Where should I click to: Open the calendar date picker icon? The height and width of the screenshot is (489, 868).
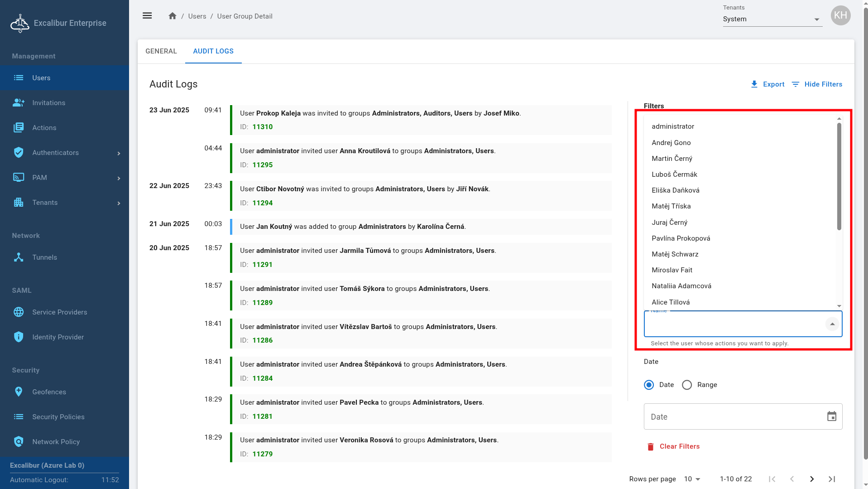click(831, 416)
